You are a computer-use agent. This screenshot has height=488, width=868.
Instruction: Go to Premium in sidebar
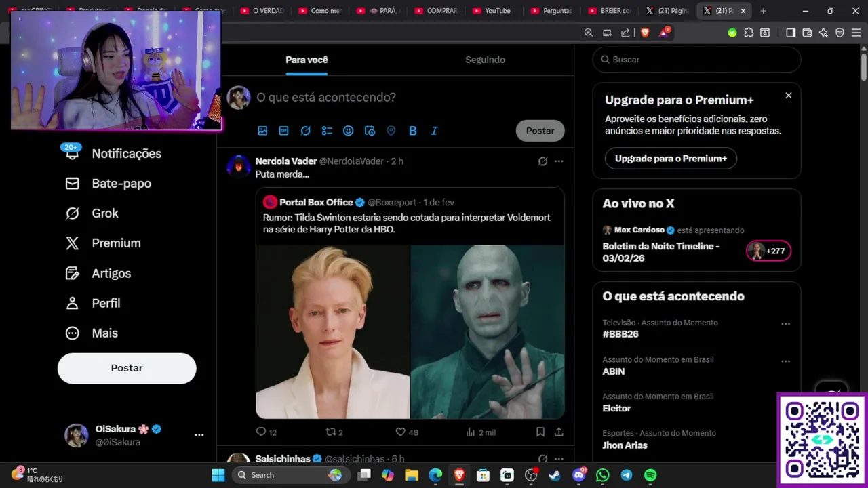pos(103,243)
